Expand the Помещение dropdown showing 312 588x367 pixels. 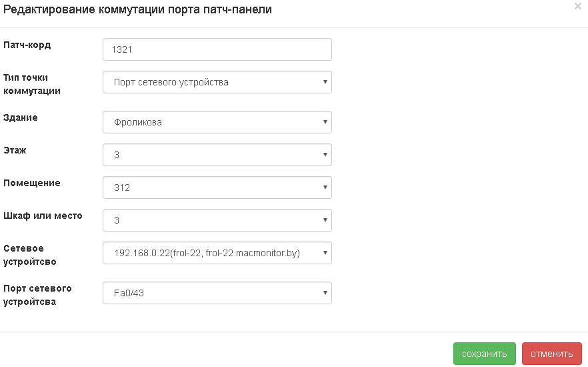point(217,188)
